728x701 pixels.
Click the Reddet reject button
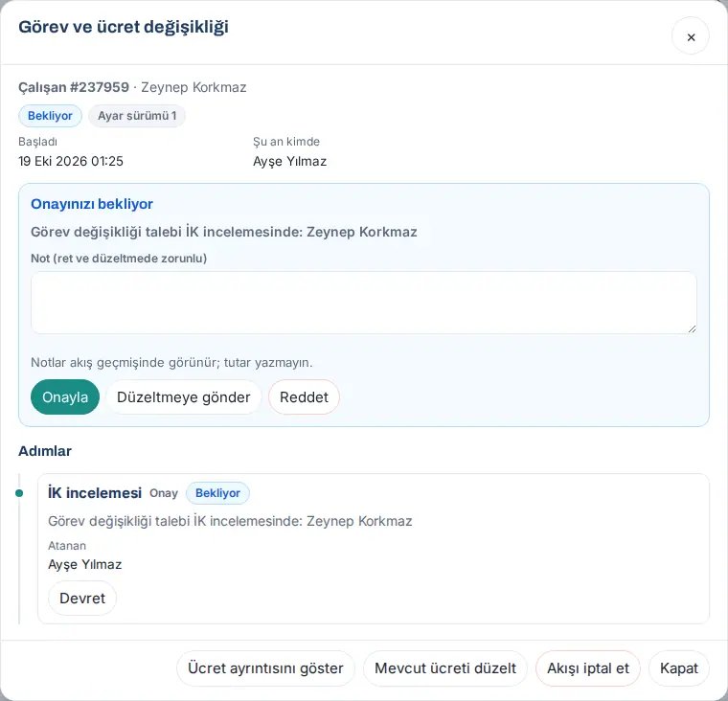pyautogui.click(x=304, y=396)
